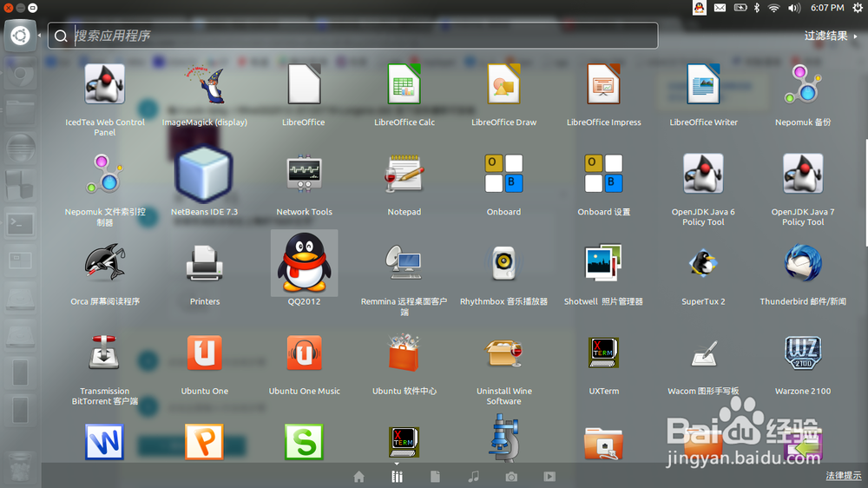
Task: Open Remmina 远程桌面客户端
Action: click(x=404, y=262)
